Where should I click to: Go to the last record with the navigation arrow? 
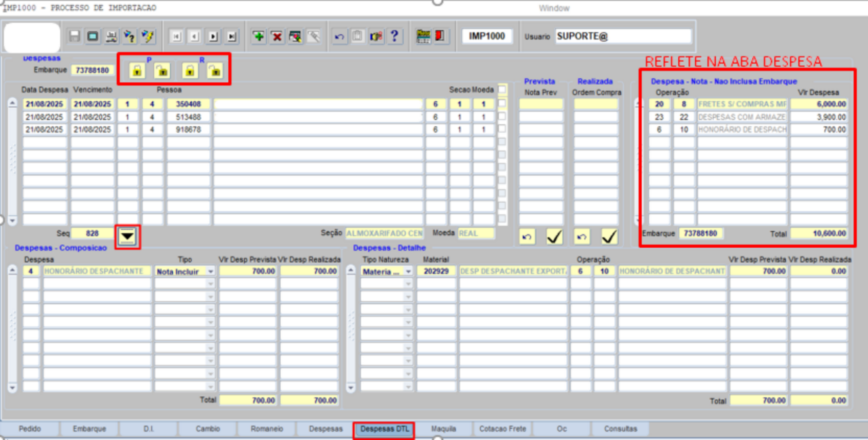(x=232, y=36)
